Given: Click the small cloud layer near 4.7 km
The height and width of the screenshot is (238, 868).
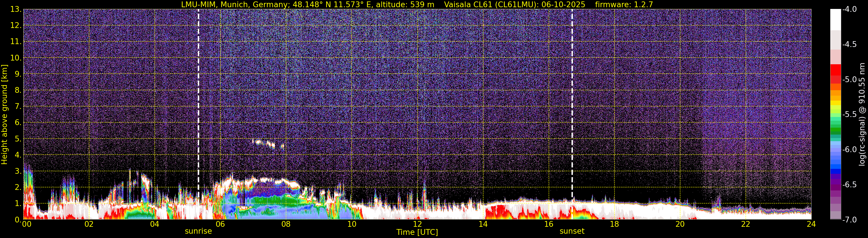Looking at the screenshot, I should point(268,144).
